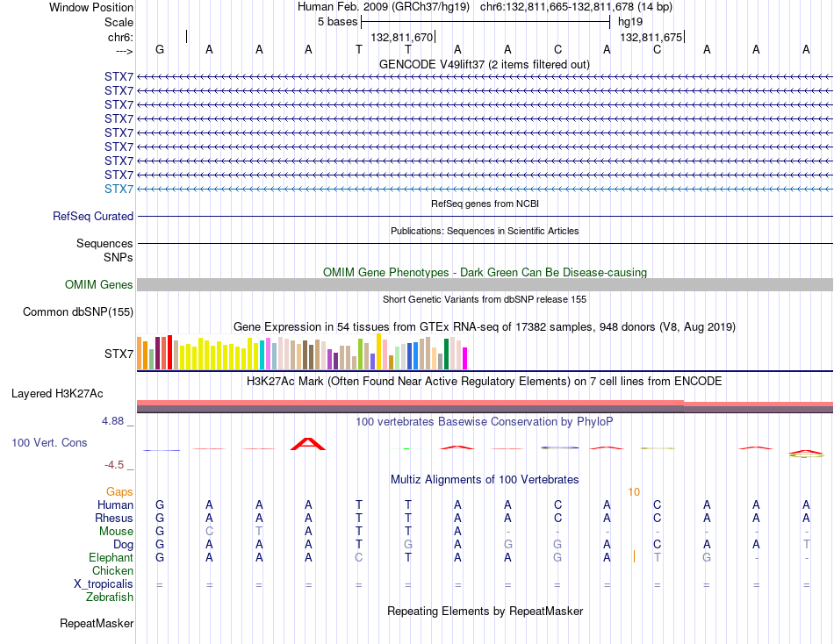Click the magenta bar in GTEx chart
This screenshot has width=834, height=644.
point(465,359)
